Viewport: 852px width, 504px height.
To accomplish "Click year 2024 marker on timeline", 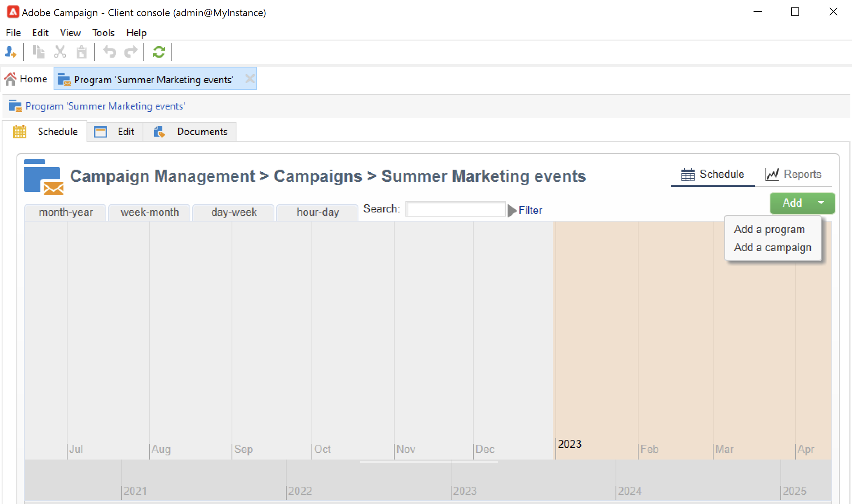I will [629, 491].
